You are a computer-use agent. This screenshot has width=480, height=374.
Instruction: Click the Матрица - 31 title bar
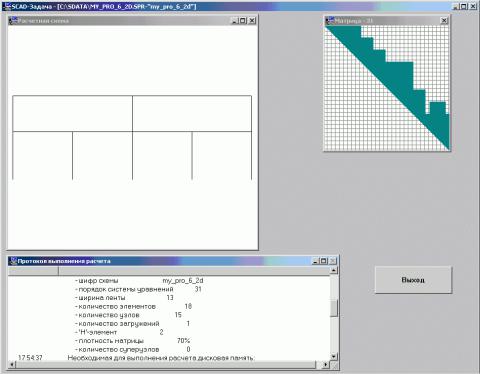pyautogui.click(x=387, y=21)
